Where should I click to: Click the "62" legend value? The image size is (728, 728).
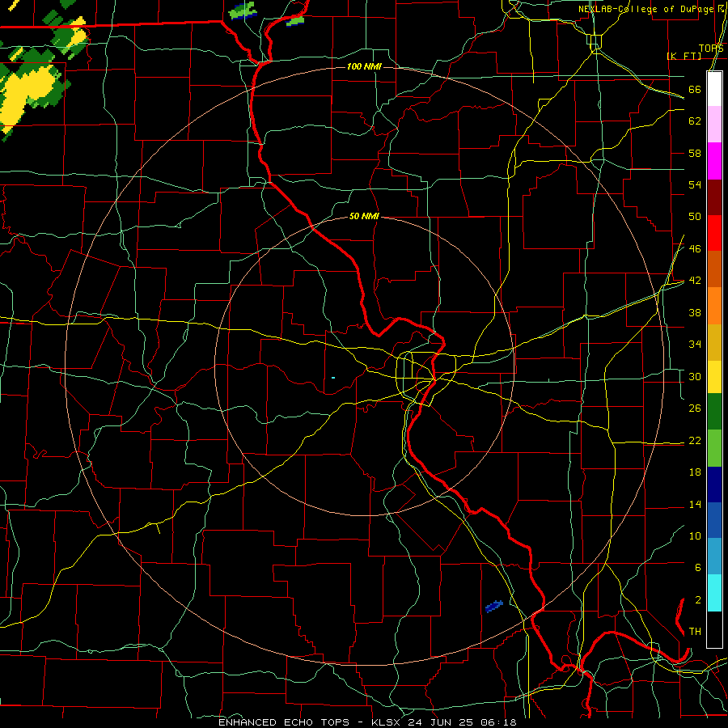(x=695, y=121)
